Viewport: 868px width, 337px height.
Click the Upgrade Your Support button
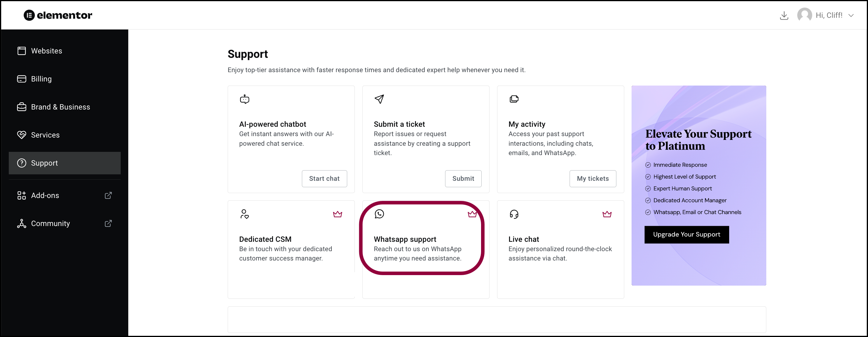[687, 234]
